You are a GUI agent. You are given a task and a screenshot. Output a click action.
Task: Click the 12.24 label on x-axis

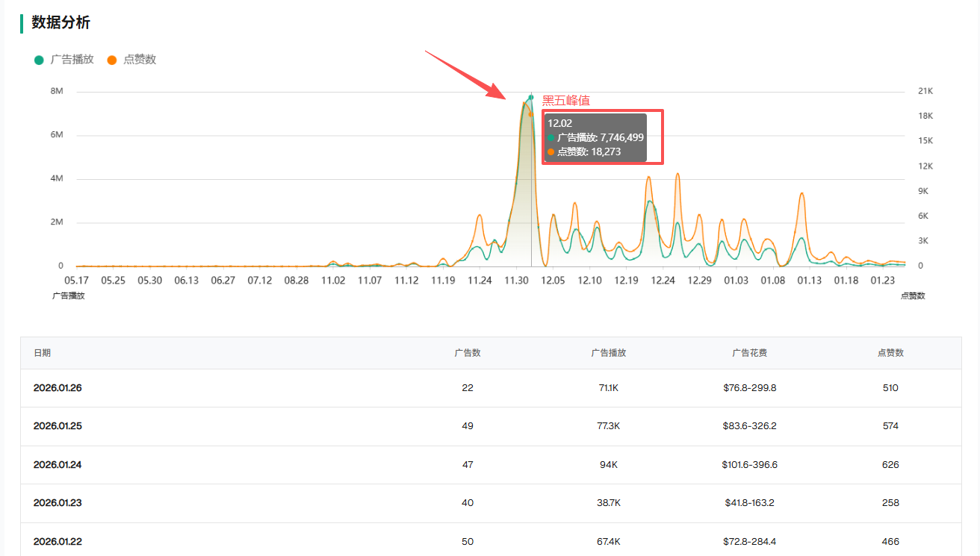[x=663, y=281]
